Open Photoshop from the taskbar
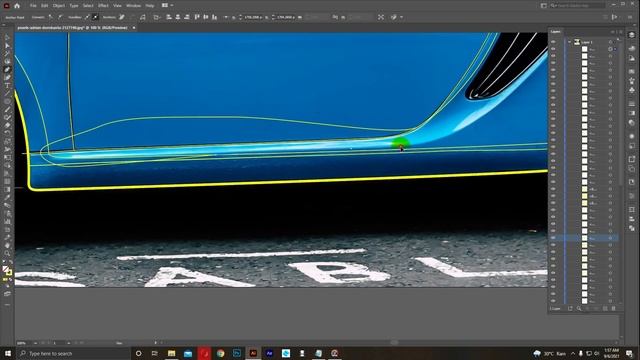The width and height of the screenshot is (640, 360). tap(237, 353)
